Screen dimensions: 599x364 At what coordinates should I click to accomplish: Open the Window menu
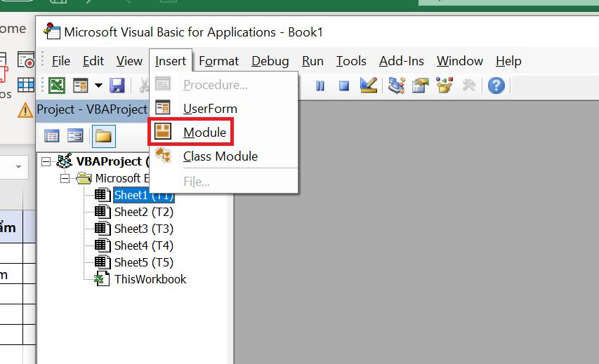459,61
